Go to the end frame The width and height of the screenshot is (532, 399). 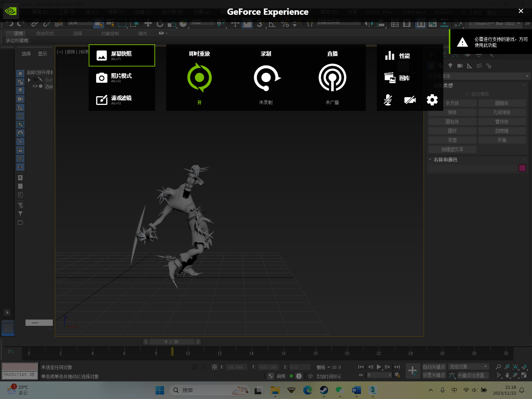(397, 367)
